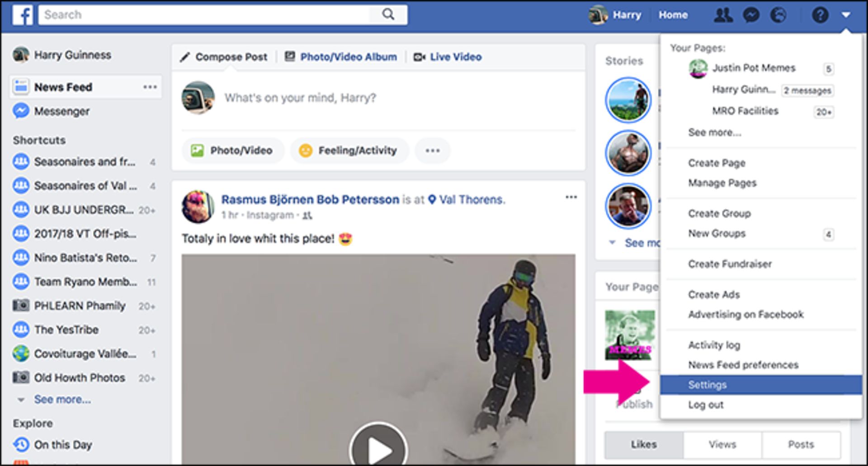
Task: Open the Messenger icon in top bar
Action: 751,15
